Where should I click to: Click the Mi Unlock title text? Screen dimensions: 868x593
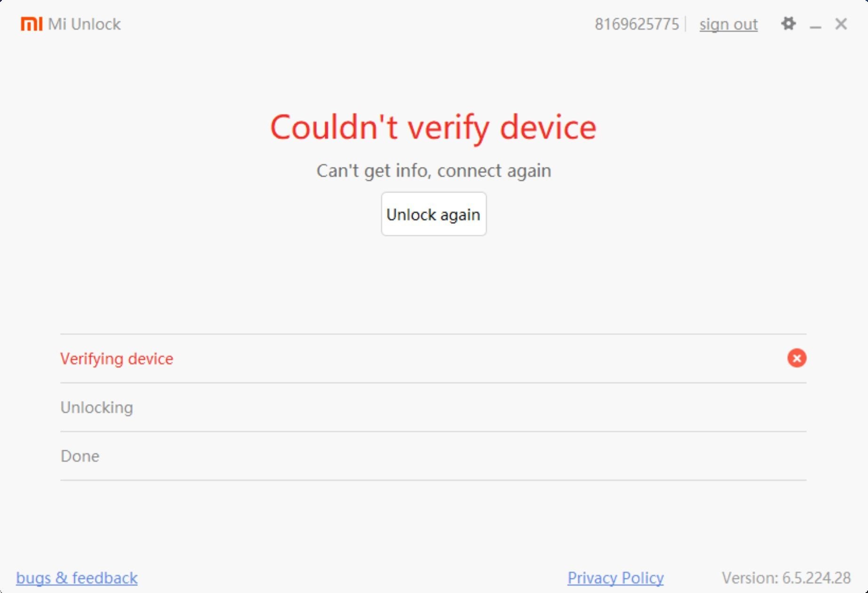pyautogui.click(x=84, y=24)
